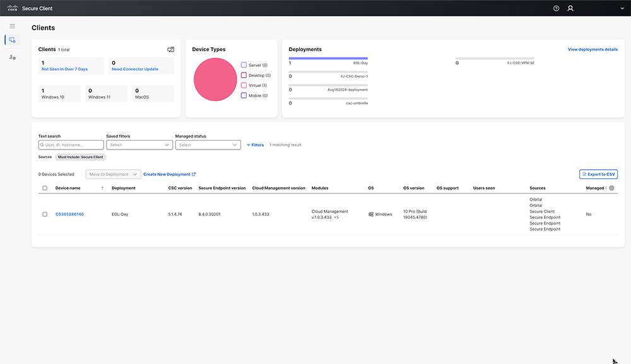Open the Saved filters dropdown
This screenshot has height=364, width=631.
(139, 145)
